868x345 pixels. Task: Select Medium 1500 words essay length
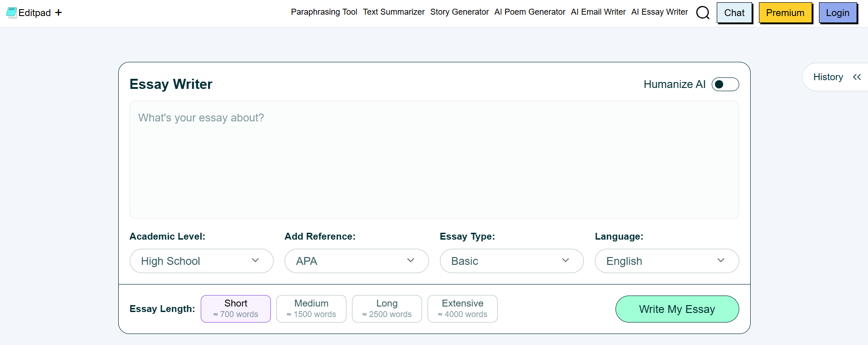(x=311, y=309)
